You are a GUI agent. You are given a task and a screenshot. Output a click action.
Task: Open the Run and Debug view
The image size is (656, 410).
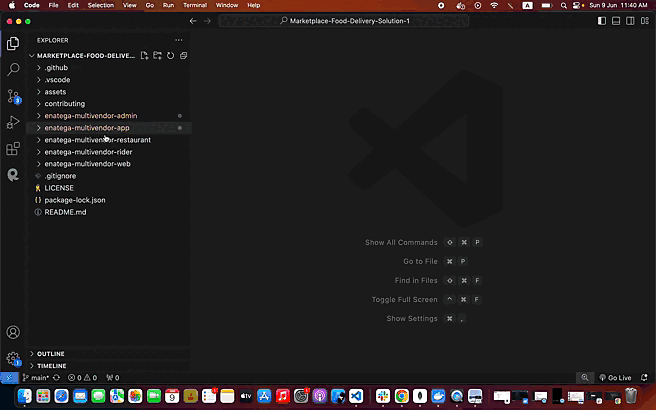13,122
